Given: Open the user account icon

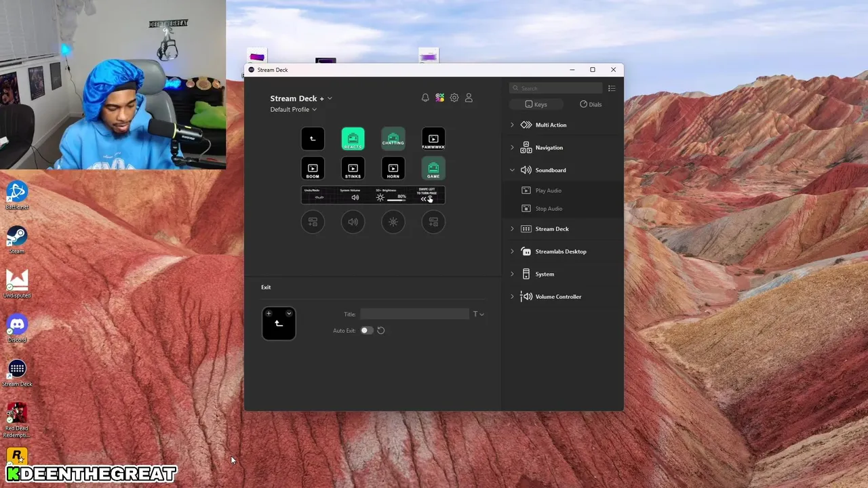Looking at the screenshot, I should point(469,98).
